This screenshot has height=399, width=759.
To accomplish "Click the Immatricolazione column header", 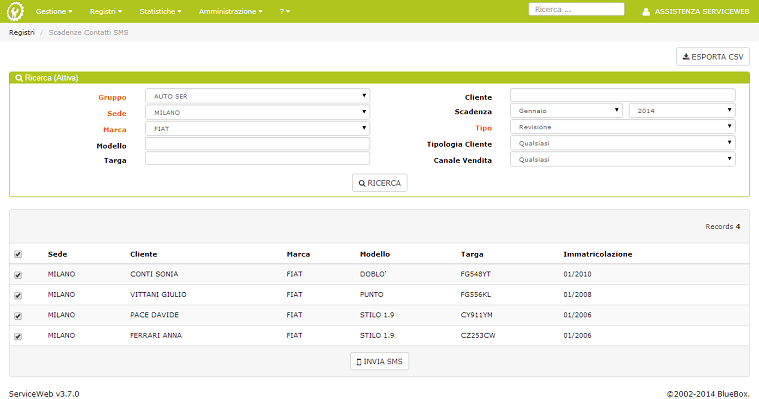I will (598, 254).
